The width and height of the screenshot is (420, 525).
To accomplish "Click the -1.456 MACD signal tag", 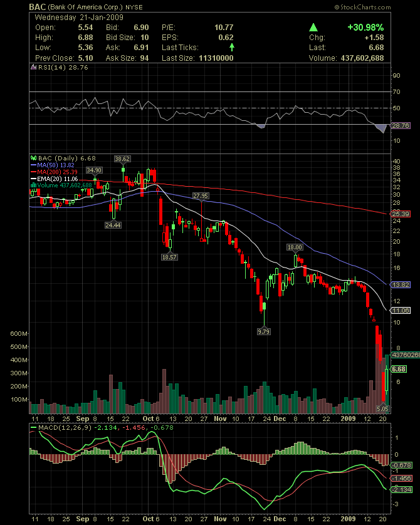I will coord(401,479).
